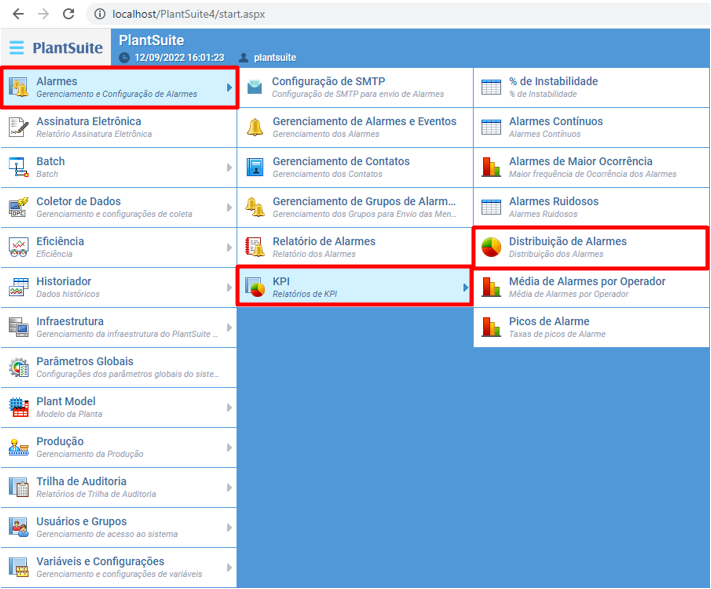Click the Plant Model factory icon
Screen dimensions: 711x589
pos(19,407)
